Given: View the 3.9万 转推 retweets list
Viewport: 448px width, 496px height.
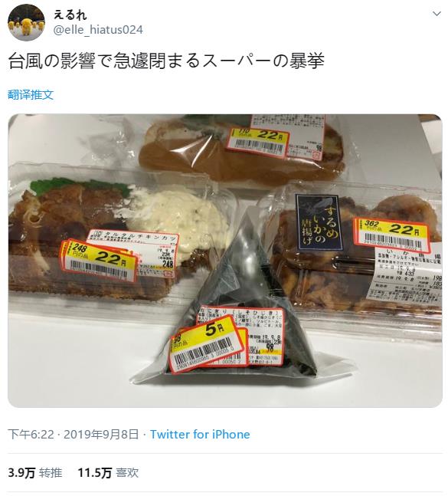Looking at the screenshot, I should click(x=34, y=473).
